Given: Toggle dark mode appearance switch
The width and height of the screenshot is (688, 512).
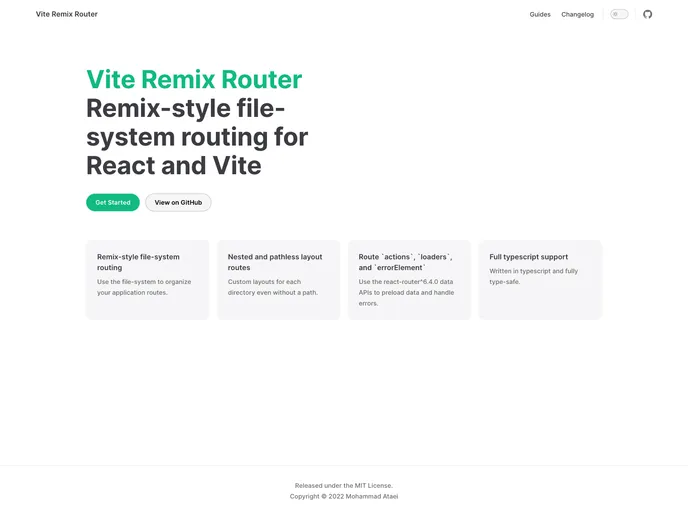Looking at the screenshot, I should [619, 14].
